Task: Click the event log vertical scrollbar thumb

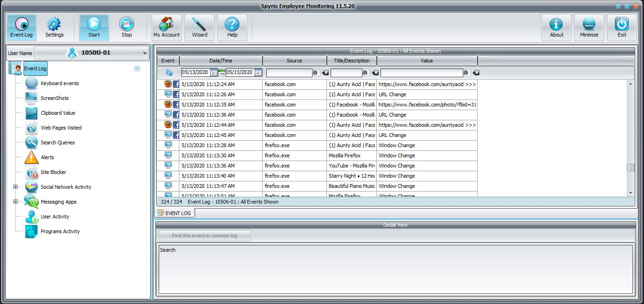Action: click(x=630, y=168)
